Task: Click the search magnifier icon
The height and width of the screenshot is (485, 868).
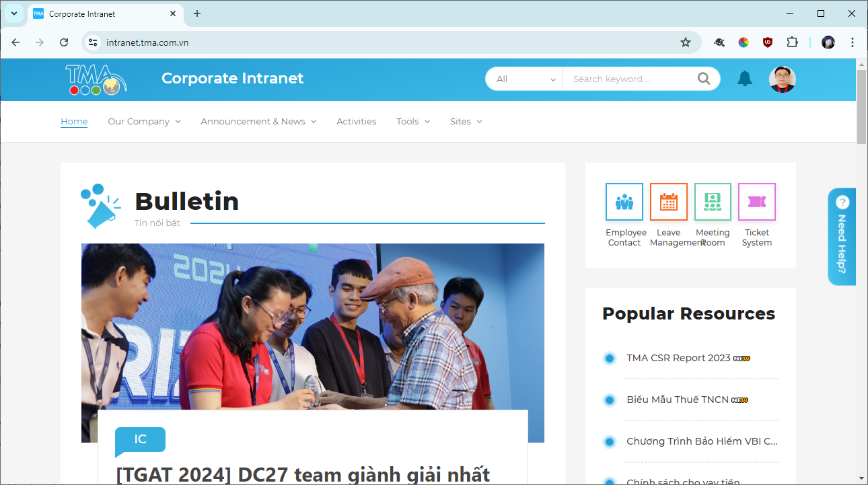Action: coord(704,79)
